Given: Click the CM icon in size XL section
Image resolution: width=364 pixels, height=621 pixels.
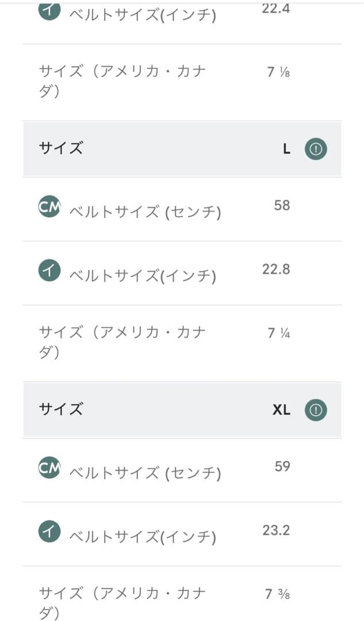Looking at the screenshot, I should point(49,469).
